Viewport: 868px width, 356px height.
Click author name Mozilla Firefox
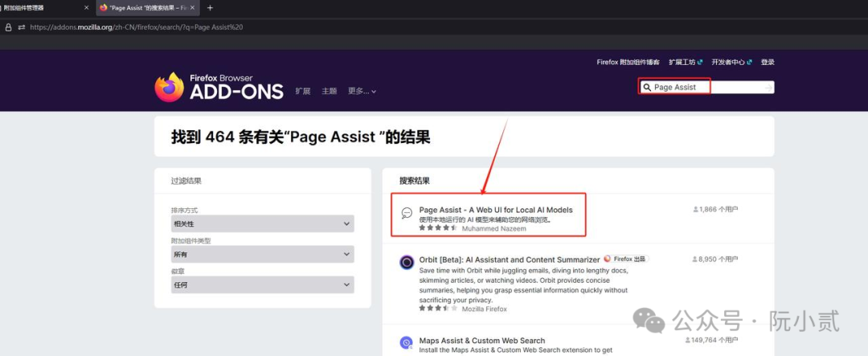pyautogui.click(x=485, y=309)
